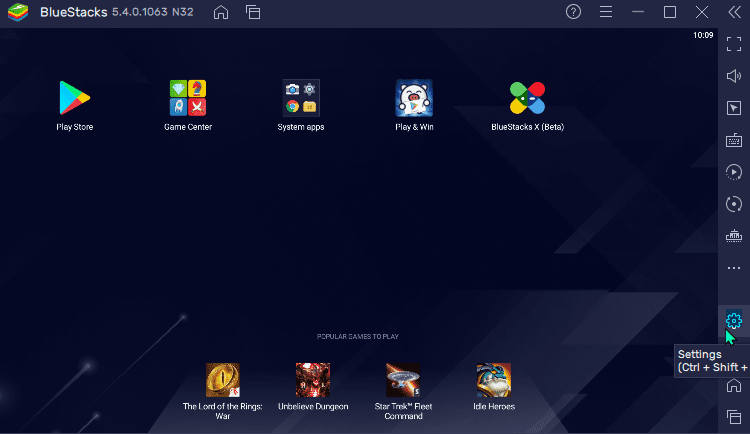The image size is (750, 434).
Task: Open the System apps folder
Action: (x=301, y=98)
